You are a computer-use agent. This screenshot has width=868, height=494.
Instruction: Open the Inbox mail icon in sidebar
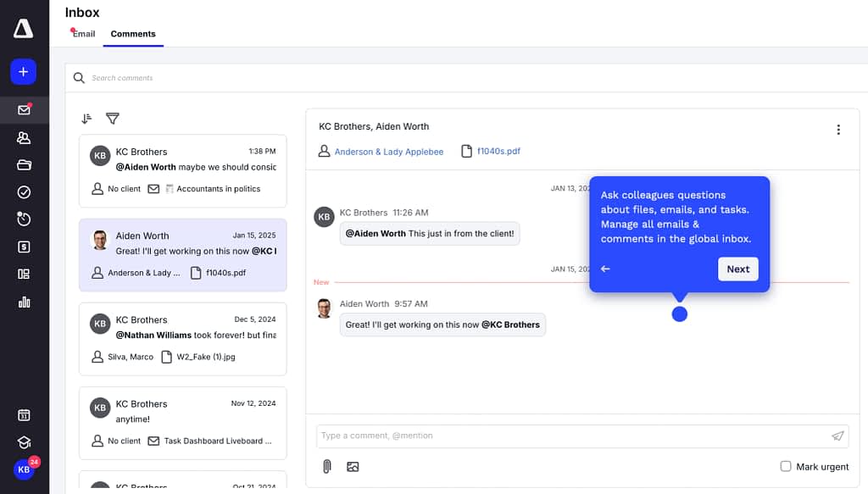click(24, 110)
